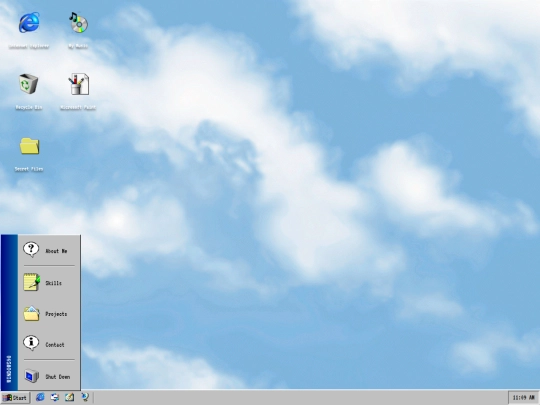540x405 pixels.
Task: Launch Microsoft Paint from the desktop
Action: pyautogui.click(x=79, y=84)
